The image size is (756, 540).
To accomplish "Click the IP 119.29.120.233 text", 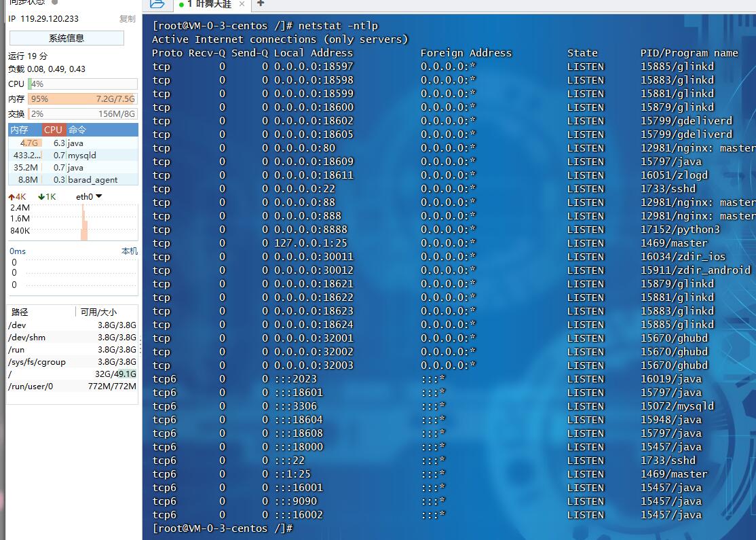I will (x=43, y=19).
